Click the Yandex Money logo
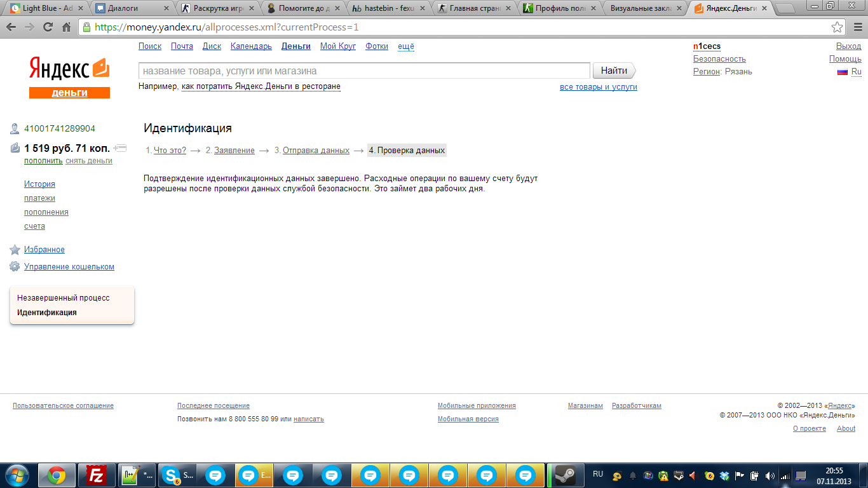 click(x=69, y=77)
